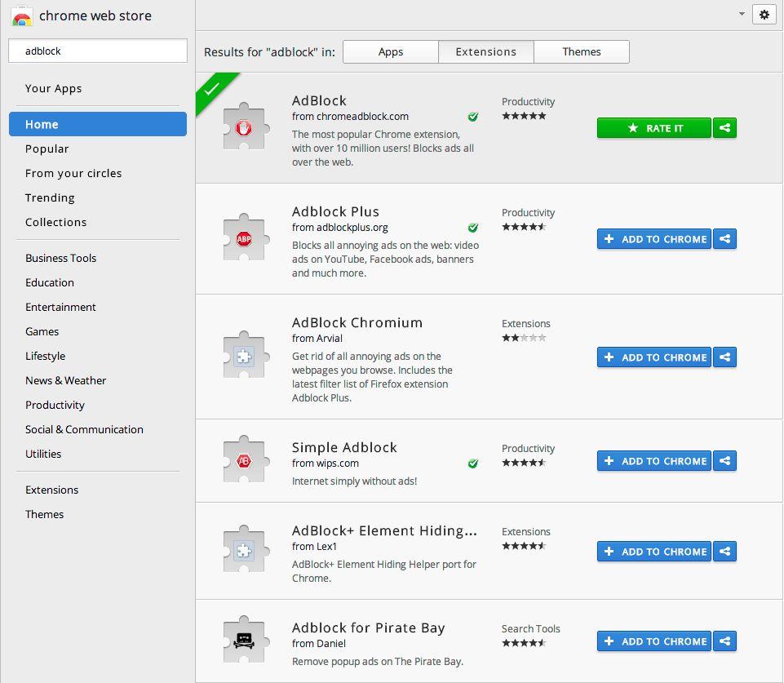Add AdBlock+ Element Hiding to Chrome
The width and height of the screenshot is (784, 683).
pos(654,552)
